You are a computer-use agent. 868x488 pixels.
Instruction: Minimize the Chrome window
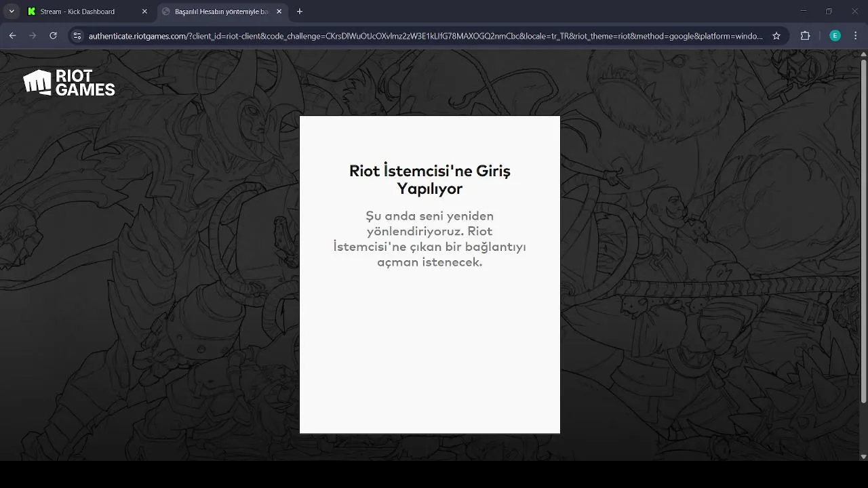coord(804,12)
